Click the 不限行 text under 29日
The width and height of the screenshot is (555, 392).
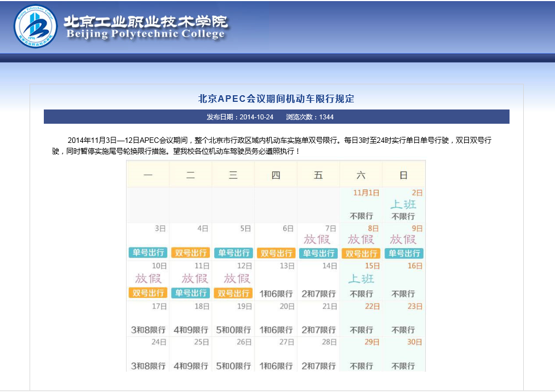362,366
